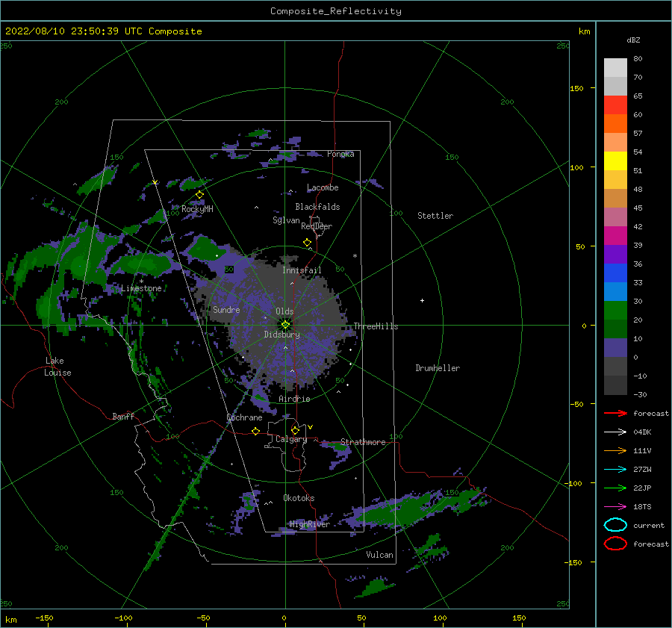Click the red forecast arrow in the legend
This screenshot has height=628, width=672.
(615, 413)
